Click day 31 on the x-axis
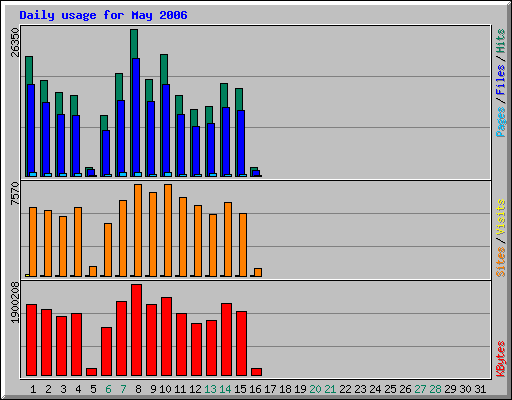This screenshot has height=400, width=512. (x=480, y=389)
